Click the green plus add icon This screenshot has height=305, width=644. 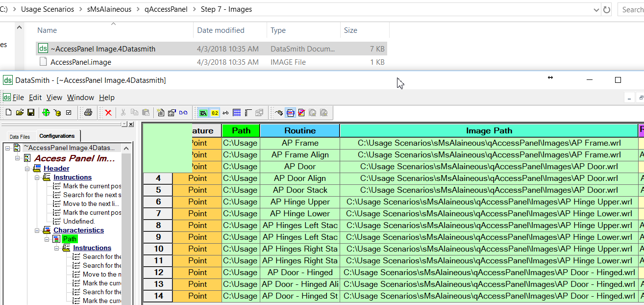(46, 113)
